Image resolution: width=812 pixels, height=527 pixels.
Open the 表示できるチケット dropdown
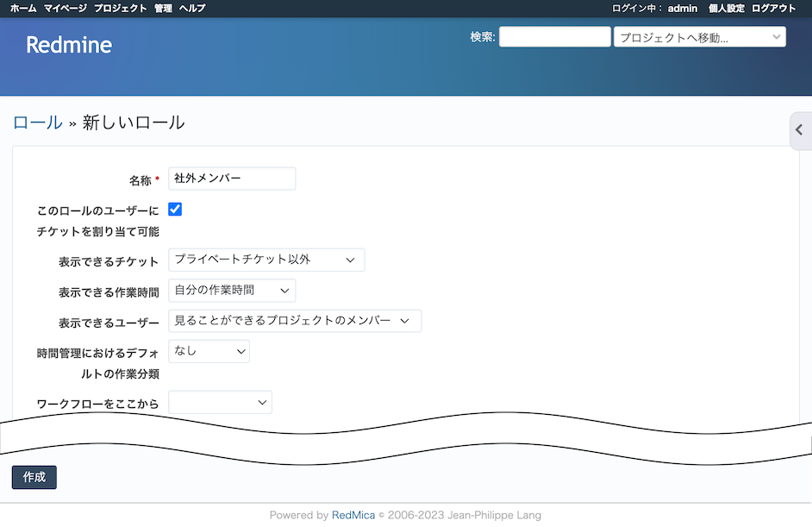click(x=266, y=260)
